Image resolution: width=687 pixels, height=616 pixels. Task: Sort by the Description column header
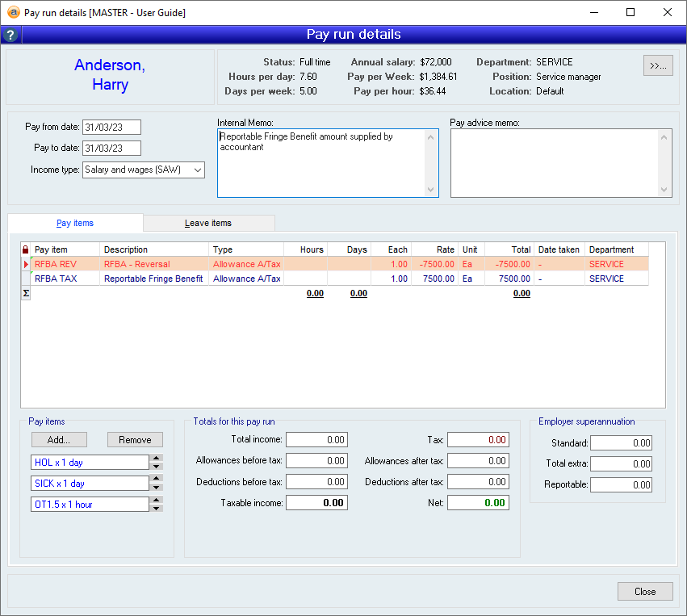[x=153, y=249]
